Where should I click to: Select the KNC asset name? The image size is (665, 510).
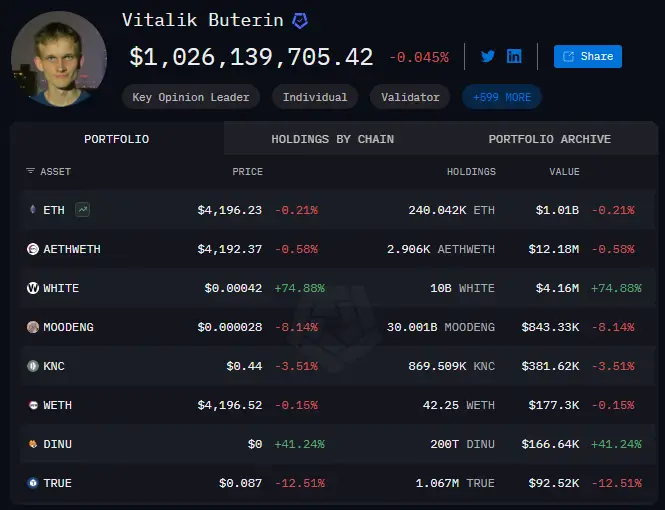[54, 366]
